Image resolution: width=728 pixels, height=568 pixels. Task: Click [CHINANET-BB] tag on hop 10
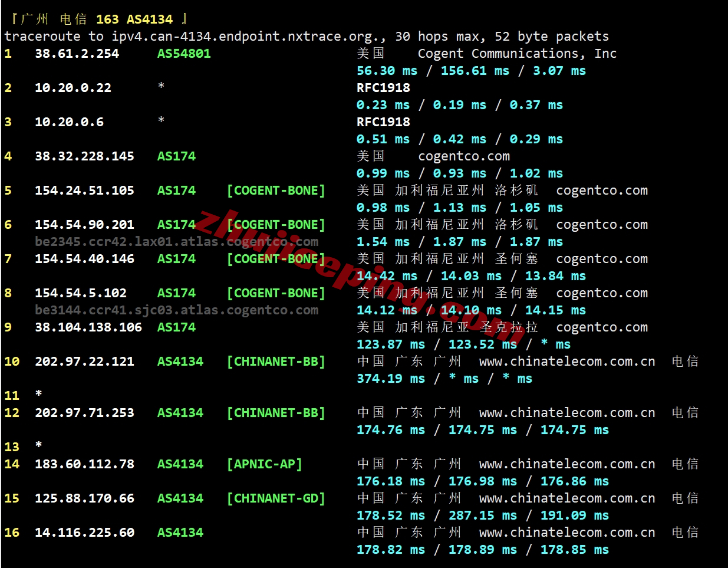[x=276, y=362]
